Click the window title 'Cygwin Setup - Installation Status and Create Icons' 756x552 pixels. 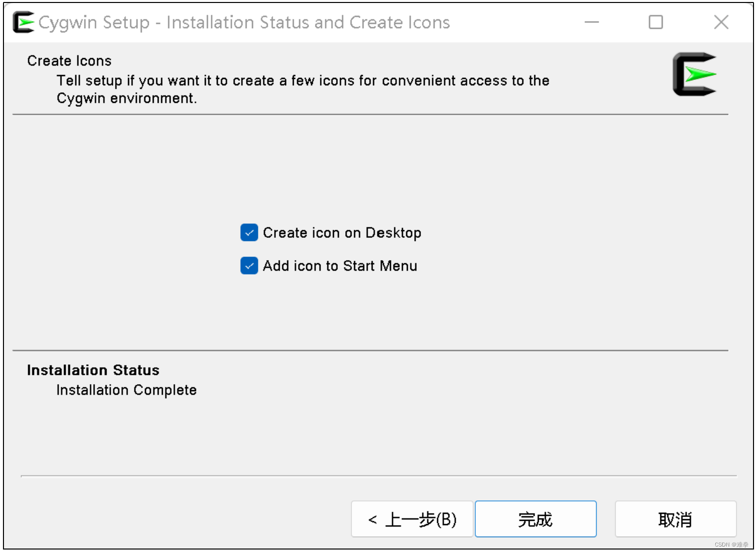click(244, 23)
